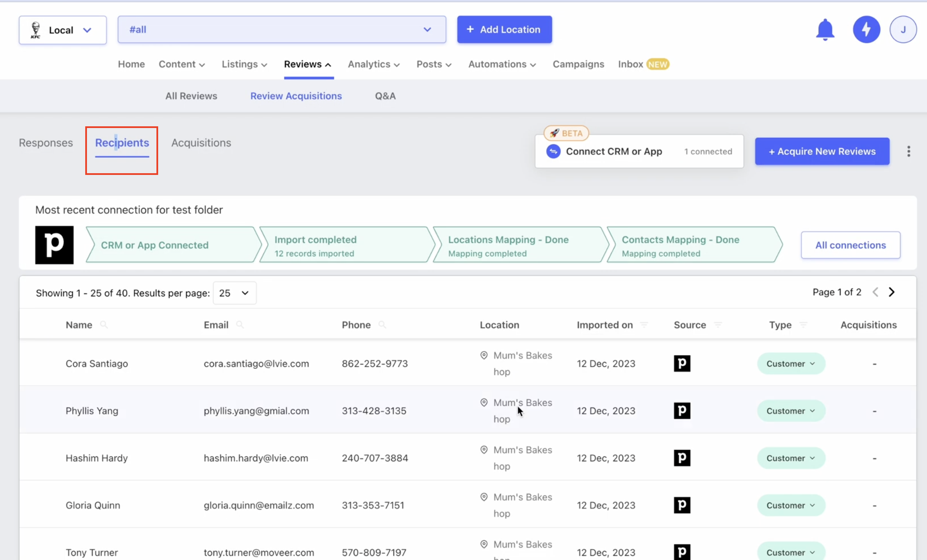Click the All connections button
The width and height of the screenshot is (927, 560).
coord(850,245)
